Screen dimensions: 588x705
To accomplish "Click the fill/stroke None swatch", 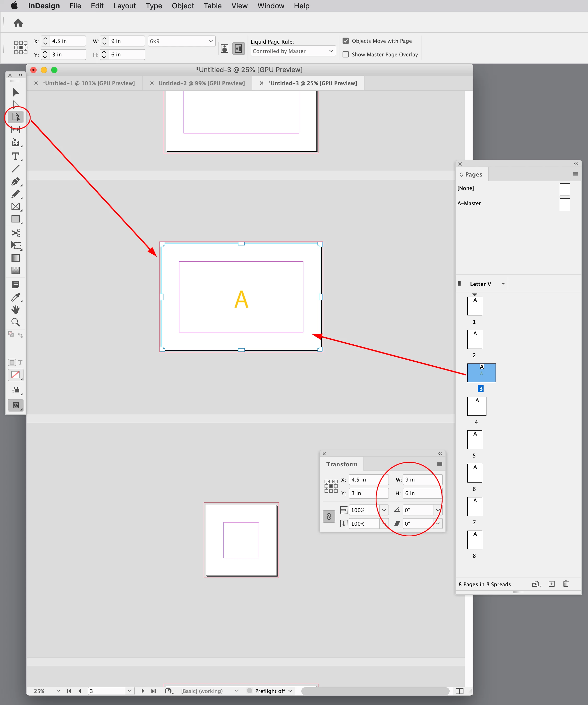I will pos(15,375).
